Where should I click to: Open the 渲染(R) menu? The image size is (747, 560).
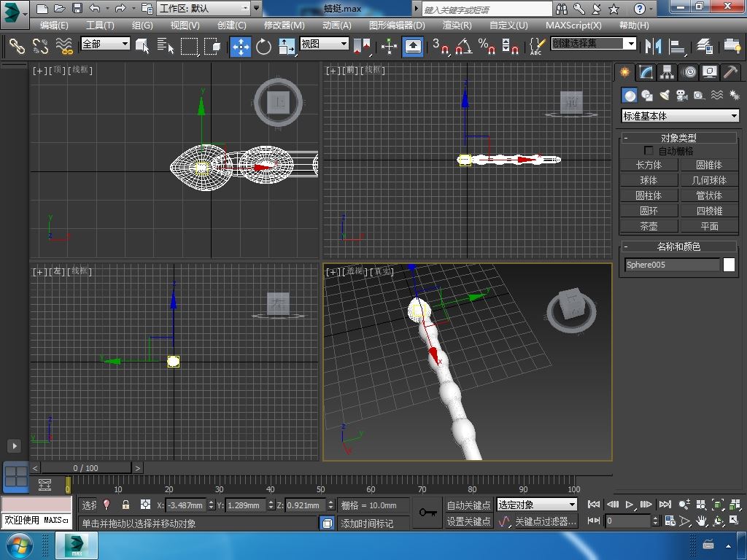click(457, 25)
